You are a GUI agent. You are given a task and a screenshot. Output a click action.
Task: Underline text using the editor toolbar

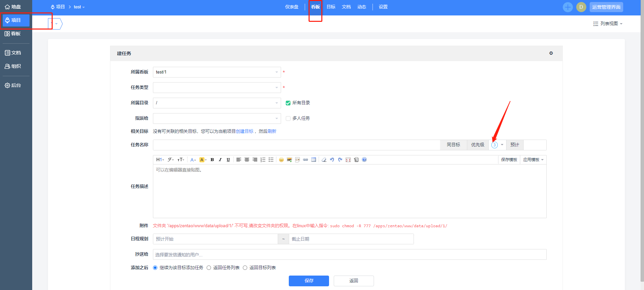[x=228, y=160]
